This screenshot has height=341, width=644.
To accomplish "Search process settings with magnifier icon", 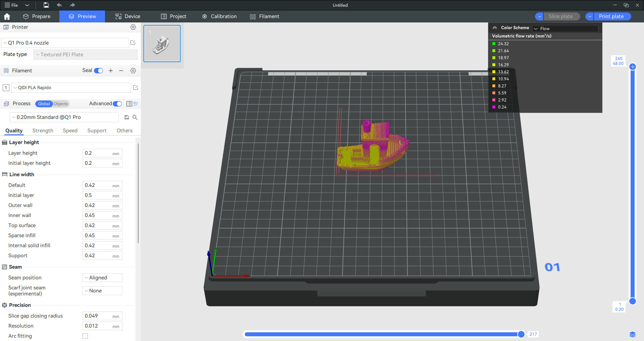I will (135, 117).
